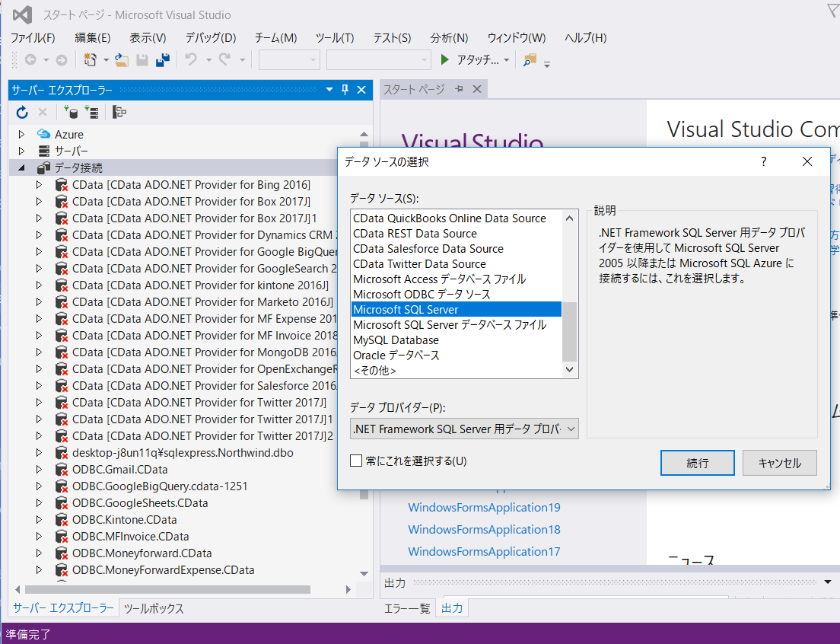
Task: Refresh connections in the Server Explorer toolbar
Action: tap(21, 112)
